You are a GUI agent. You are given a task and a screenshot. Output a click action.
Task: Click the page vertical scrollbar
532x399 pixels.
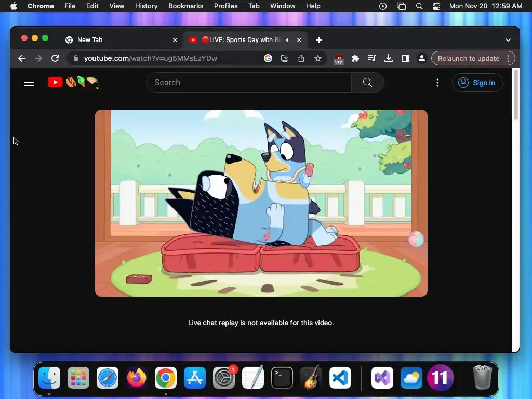coord(516,95)
